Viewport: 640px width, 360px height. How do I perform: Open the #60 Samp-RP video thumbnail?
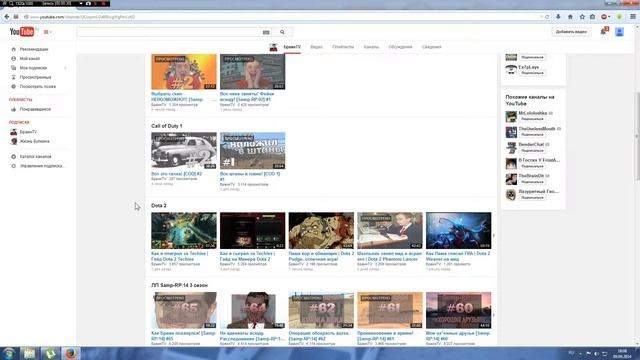[458, 310]
